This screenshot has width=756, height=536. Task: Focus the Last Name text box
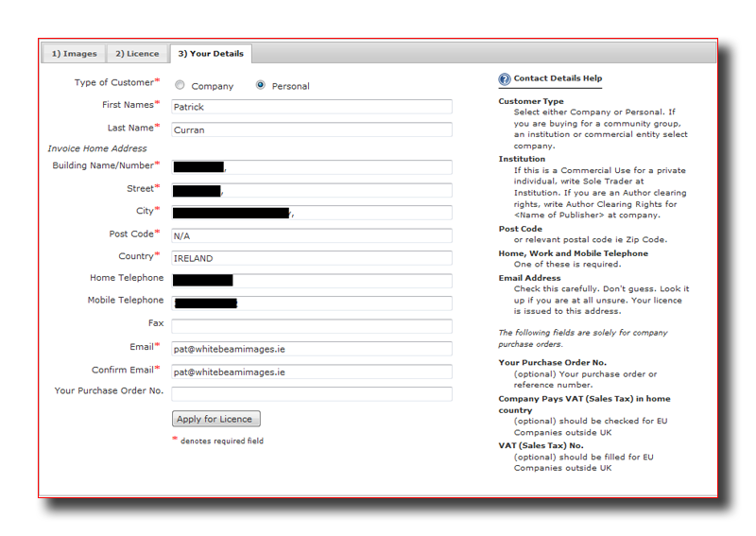(x=311, y=130)
